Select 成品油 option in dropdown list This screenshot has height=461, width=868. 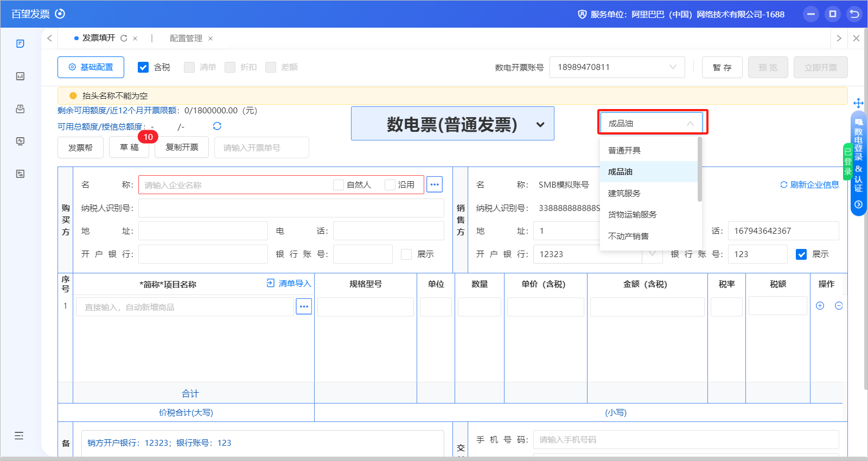(x=649, y=171)
